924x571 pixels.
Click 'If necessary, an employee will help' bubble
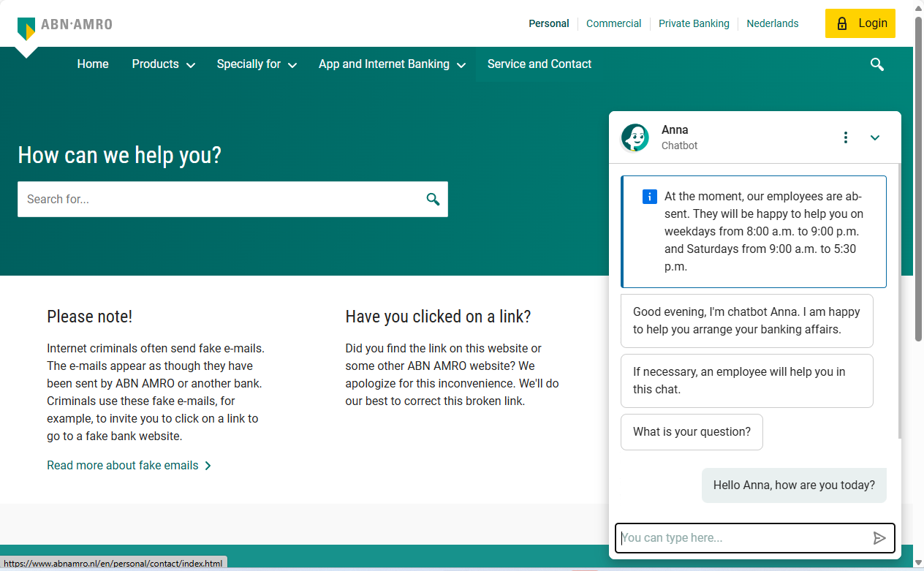click(x=746, y=381)
